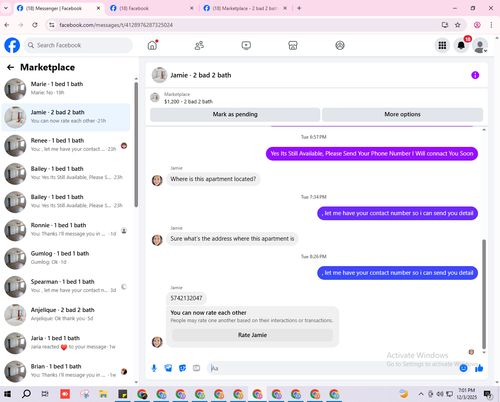
Task: Click the Aa message input field
Action: click(x=333, y=368)
